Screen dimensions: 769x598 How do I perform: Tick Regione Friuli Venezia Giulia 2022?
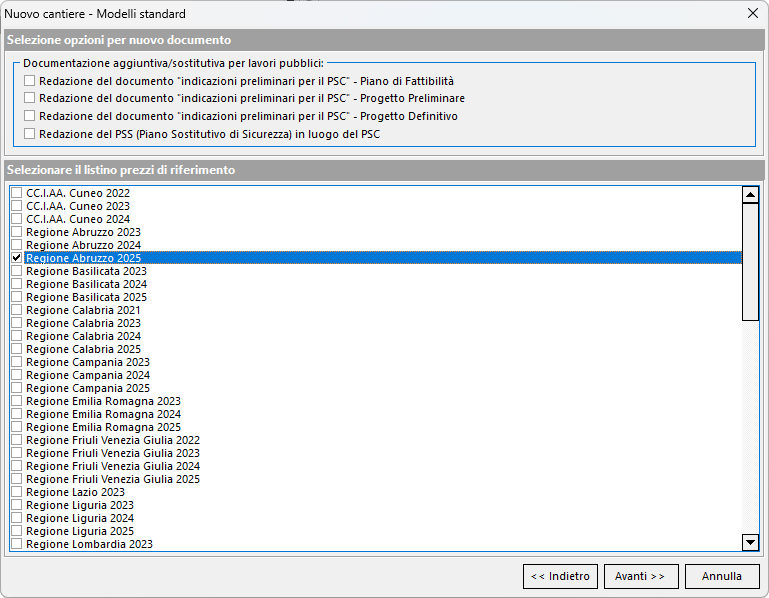16,440
